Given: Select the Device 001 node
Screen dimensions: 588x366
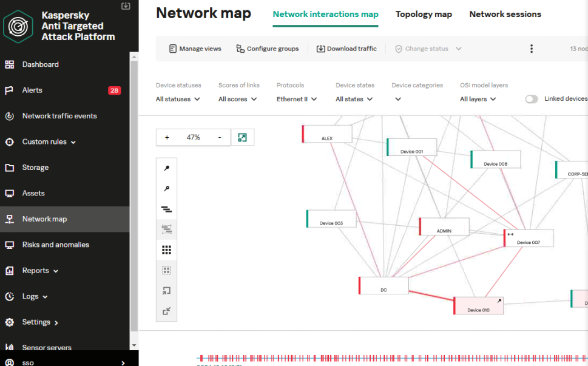Looking at the screenshot, I should pyautogui.click(x=412, y=147).
